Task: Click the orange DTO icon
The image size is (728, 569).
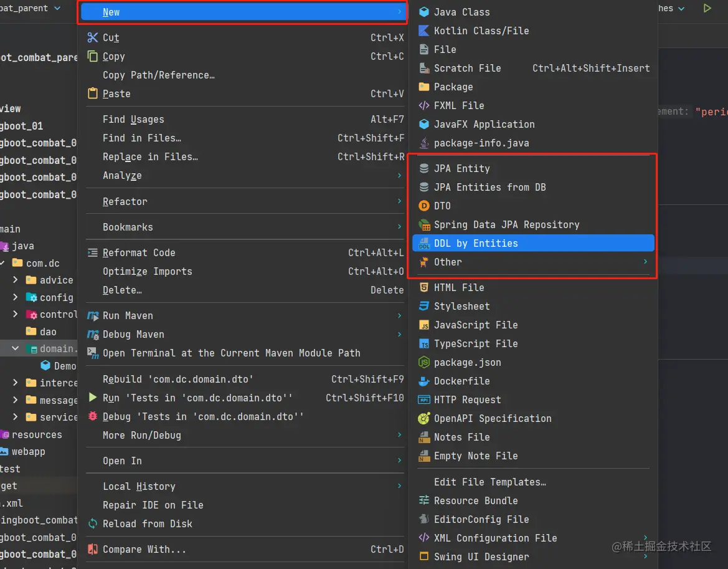Action: pyautogui.click(x=424, y=206)
